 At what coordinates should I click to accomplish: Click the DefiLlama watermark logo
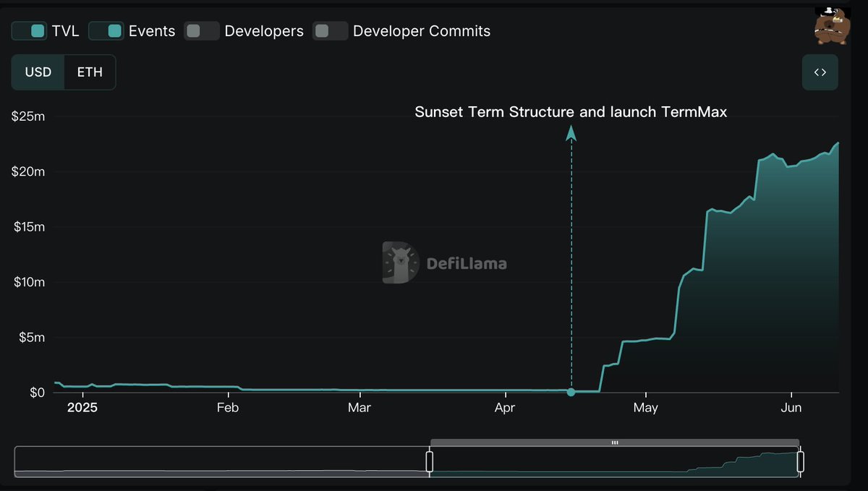click(445, 262)
